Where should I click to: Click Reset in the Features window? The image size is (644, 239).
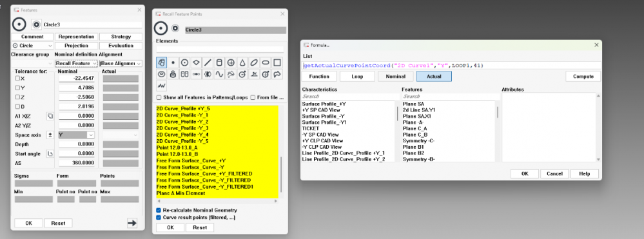58,223
